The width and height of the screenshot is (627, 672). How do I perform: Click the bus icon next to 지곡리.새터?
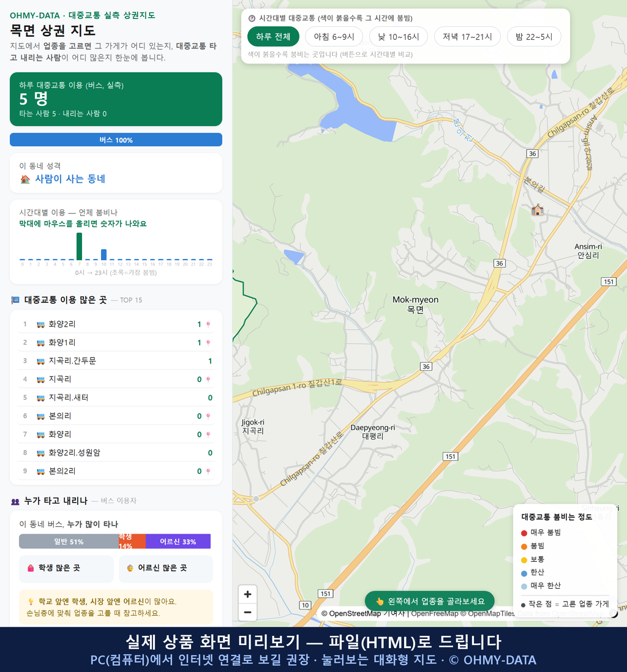pyautogui.click(x=41, y=398)
